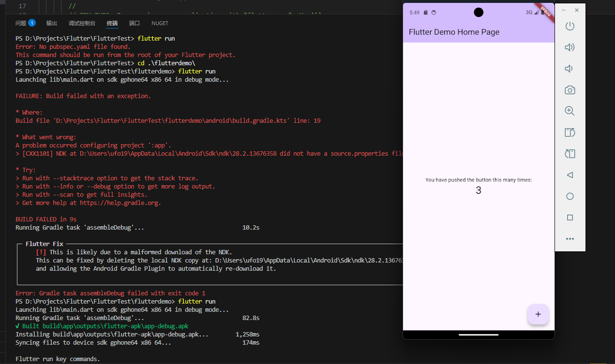Activate the emulator zoom magnifier tool

click(x=570, y=111)
